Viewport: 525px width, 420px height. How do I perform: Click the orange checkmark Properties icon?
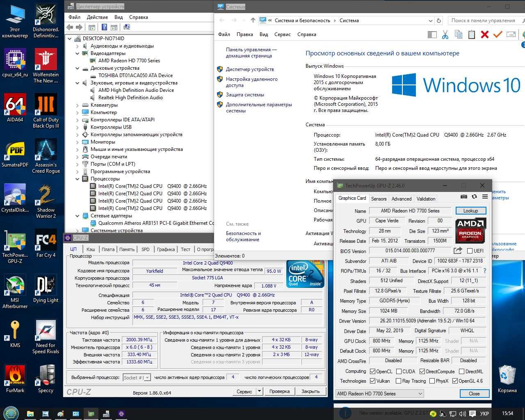(498, 34)
